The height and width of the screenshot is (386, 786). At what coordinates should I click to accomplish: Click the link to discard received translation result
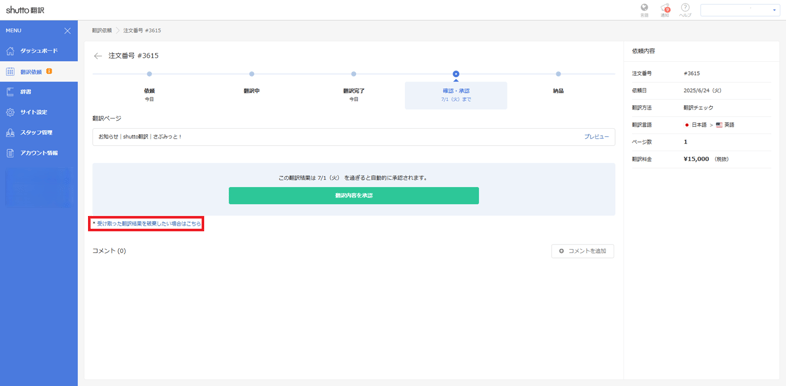pyautogui.click(x=149, y=224)
